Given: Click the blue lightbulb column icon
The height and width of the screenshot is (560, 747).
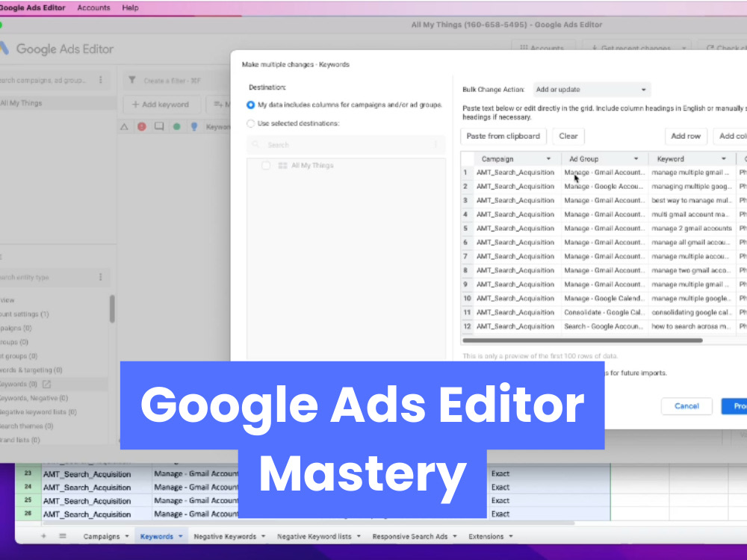Looking at the screenshot, I should pyautogui.click(x=194, y=127).
